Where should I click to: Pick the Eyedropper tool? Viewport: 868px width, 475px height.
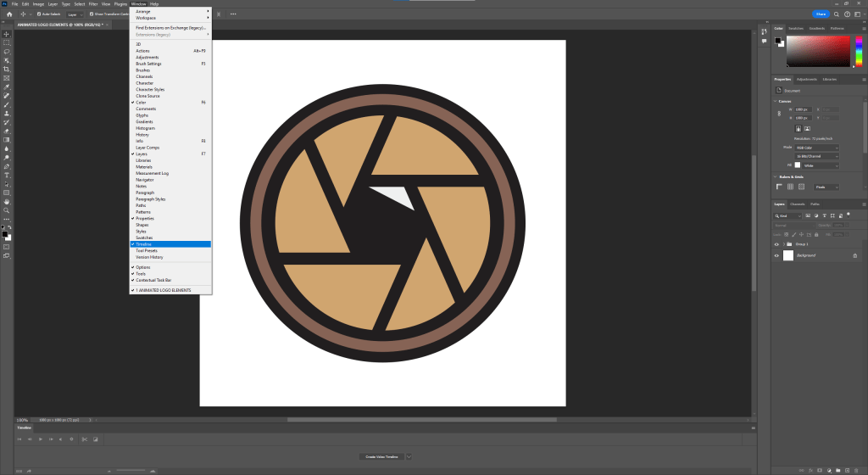7,87
